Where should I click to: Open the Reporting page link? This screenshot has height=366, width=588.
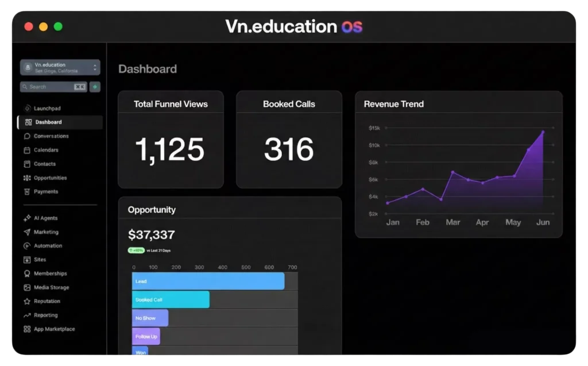(45, 315)
